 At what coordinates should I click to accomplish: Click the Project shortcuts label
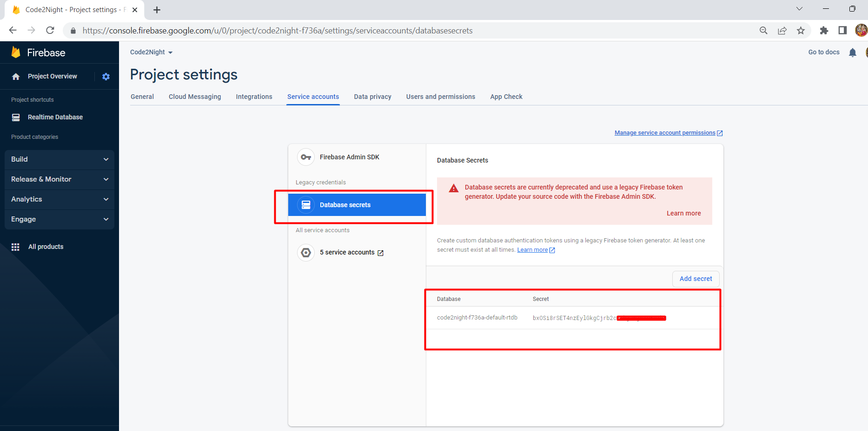[x=33, y=100]
